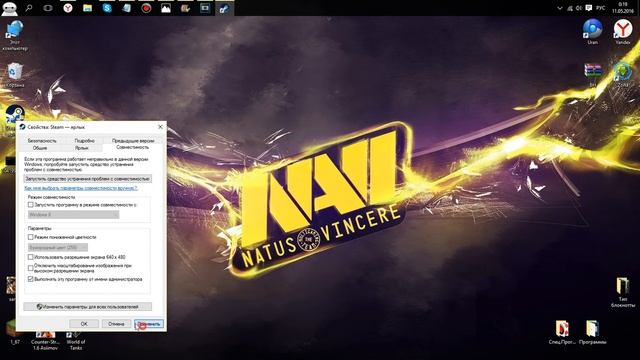Show hidden tray icons chevron

[x=560, y=8]
